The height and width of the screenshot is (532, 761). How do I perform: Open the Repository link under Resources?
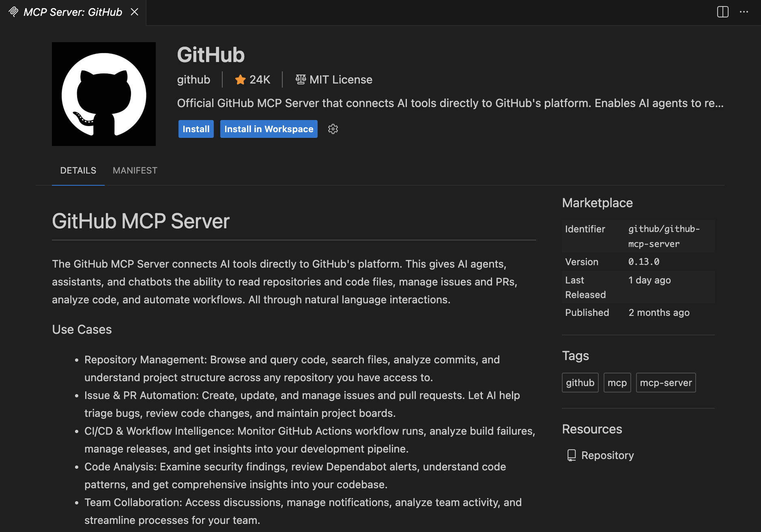(x=607, y=455)
